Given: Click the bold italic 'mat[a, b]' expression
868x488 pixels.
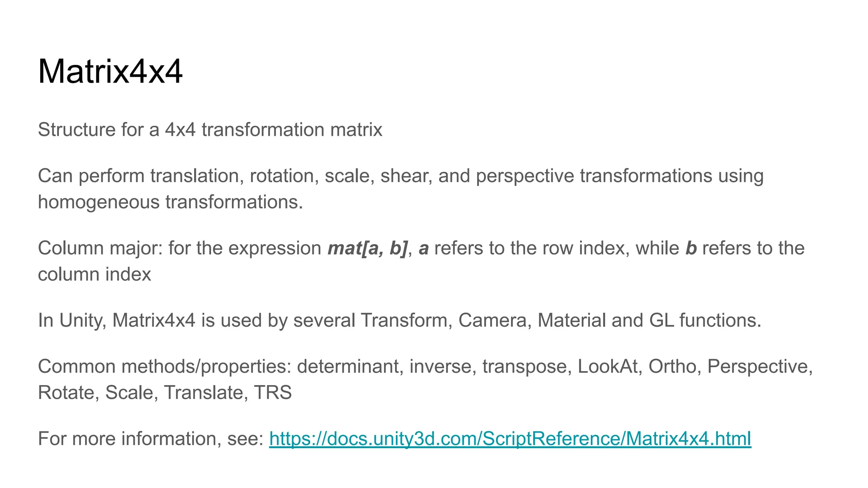Looking at the screenshot, I should (367, 248).
